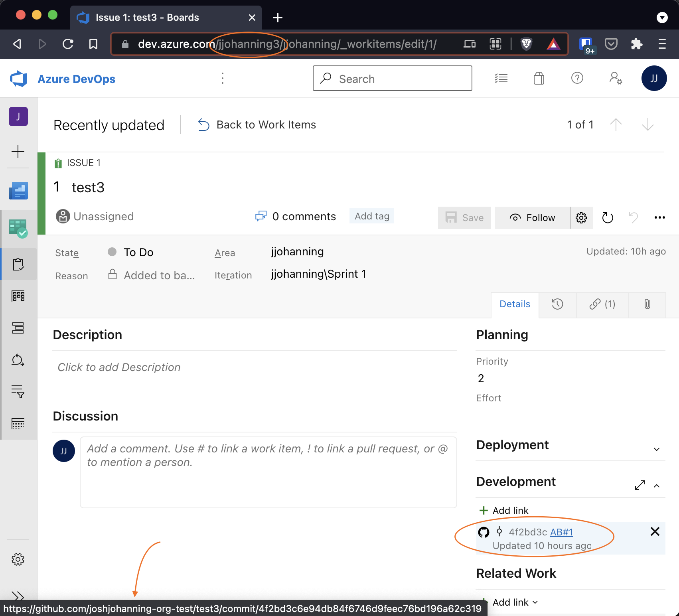Open the Queries icon in sidebar
The image size is (679, 616).
(18, 391)
